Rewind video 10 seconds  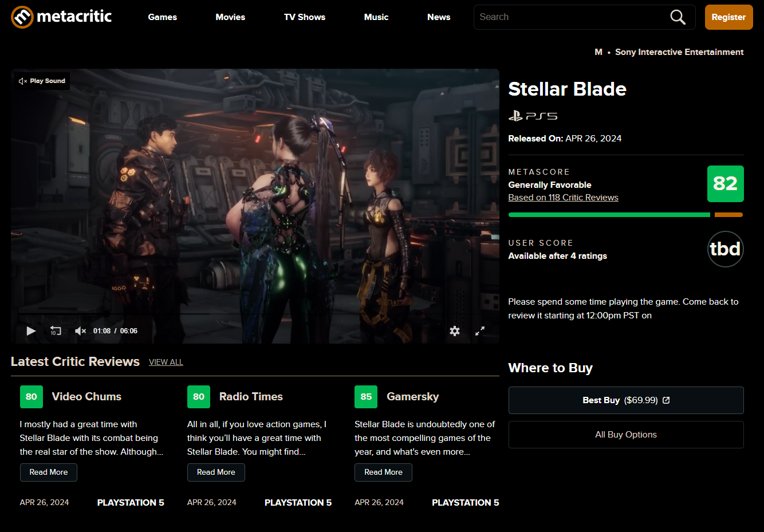(56, 331)
